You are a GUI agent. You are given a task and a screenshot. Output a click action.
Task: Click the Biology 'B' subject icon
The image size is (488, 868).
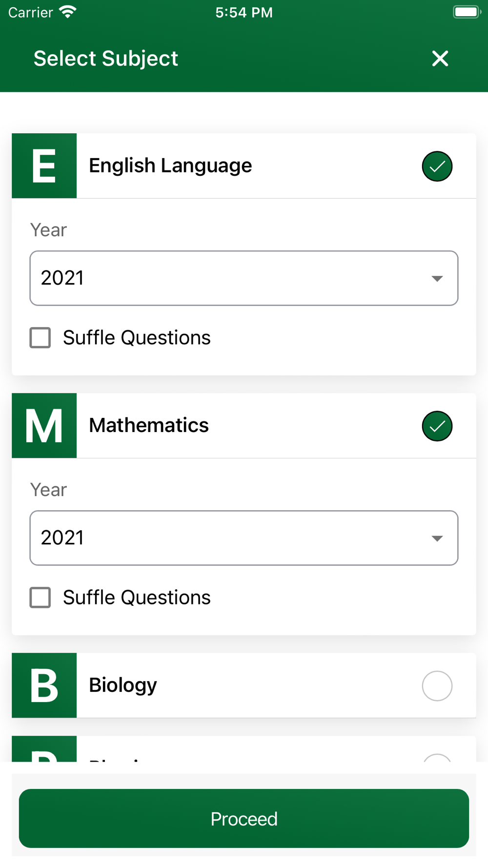[x=44, y=685]
